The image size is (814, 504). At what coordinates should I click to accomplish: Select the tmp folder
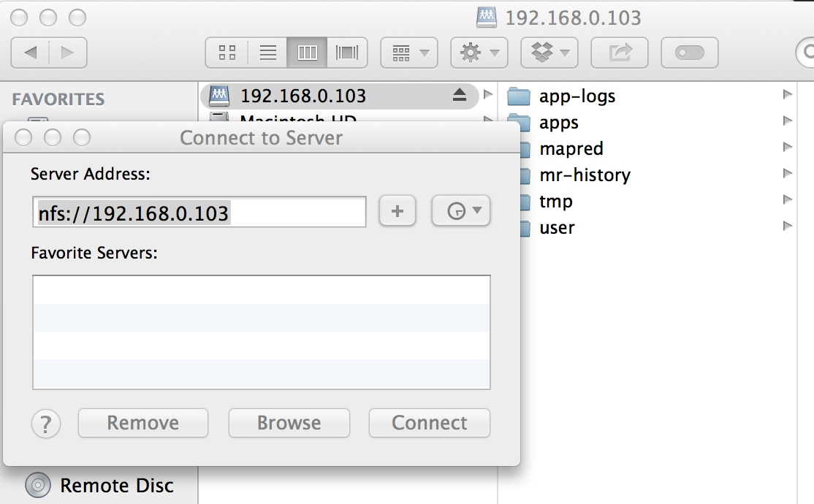point(556,202)
